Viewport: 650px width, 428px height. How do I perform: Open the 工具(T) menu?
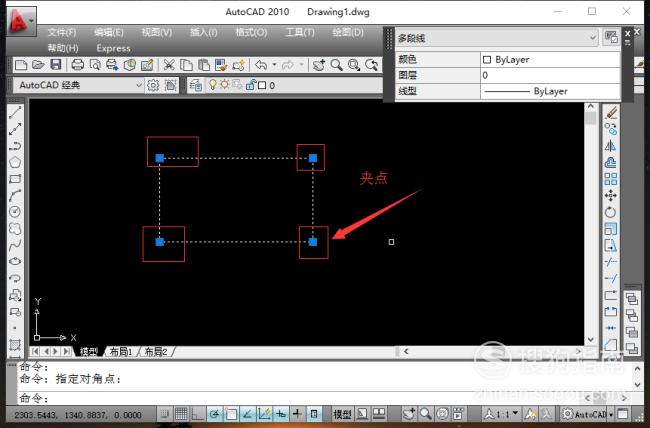point(300,32)
